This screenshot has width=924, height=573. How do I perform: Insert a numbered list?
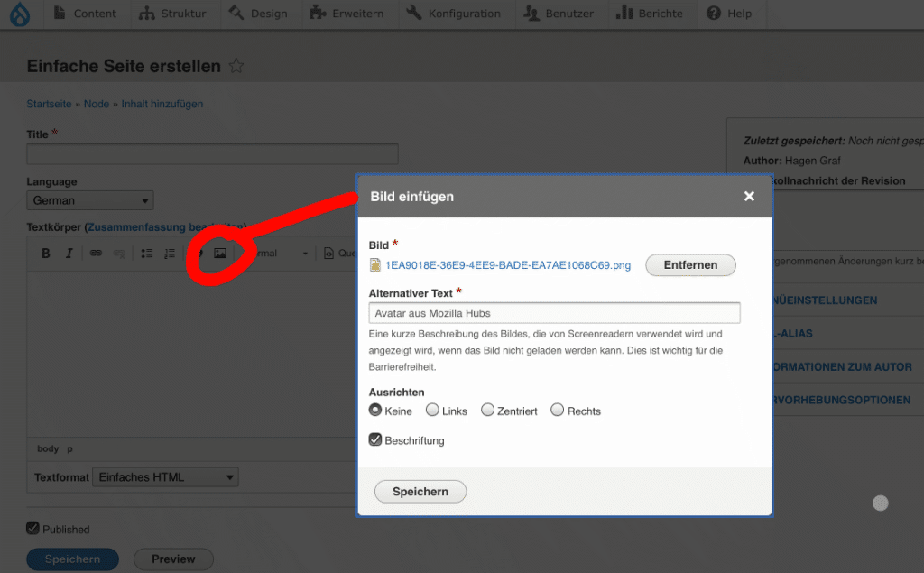point(170,254)
